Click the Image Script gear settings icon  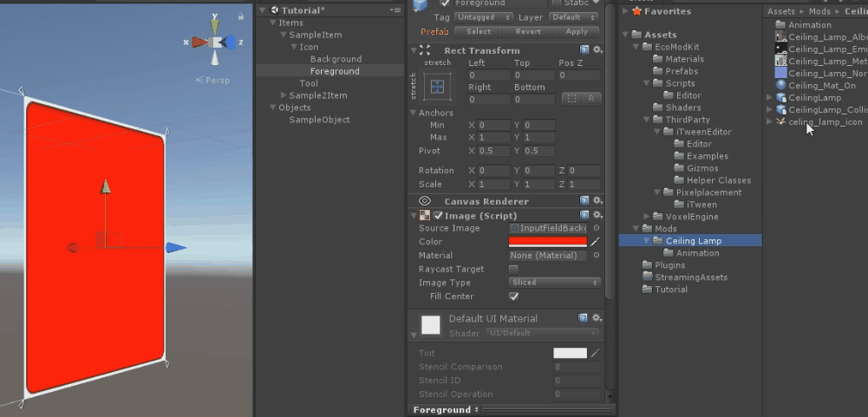597,215
